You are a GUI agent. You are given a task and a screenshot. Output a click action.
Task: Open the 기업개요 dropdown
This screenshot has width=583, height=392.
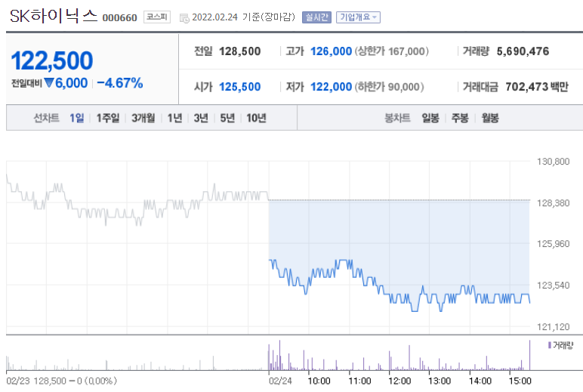358,17
